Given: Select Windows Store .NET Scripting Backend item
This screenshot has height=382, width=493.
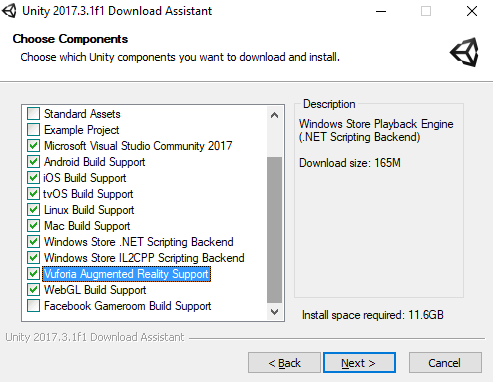Looking at the screenshot, I should pyautogui.click(x=139, y=242).
